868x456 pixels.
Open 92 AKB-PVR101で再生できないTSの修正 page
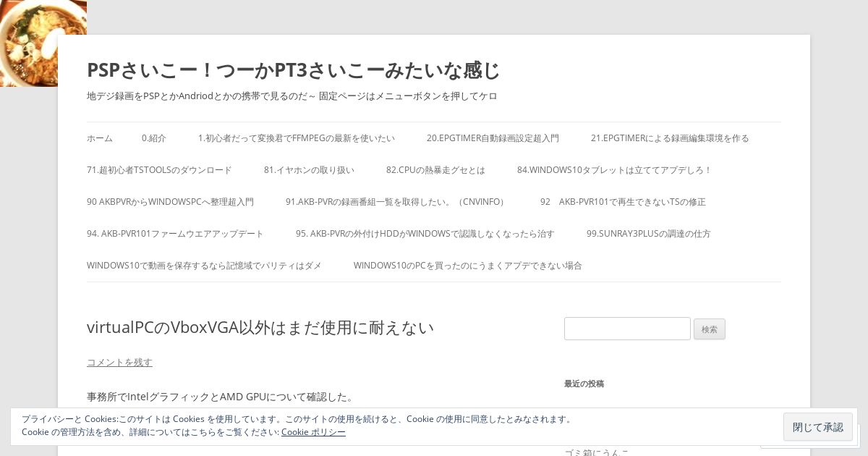pyautogui.click(x=623, y=202)
